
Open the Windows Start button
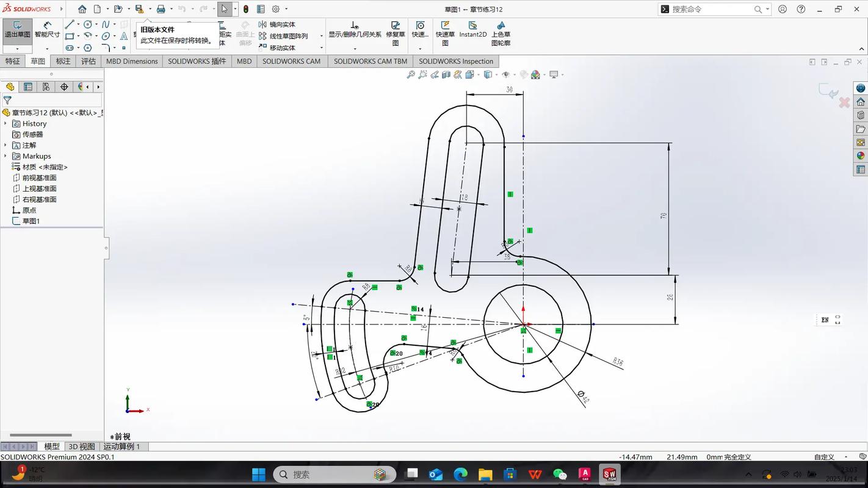(x=259, y=474)
